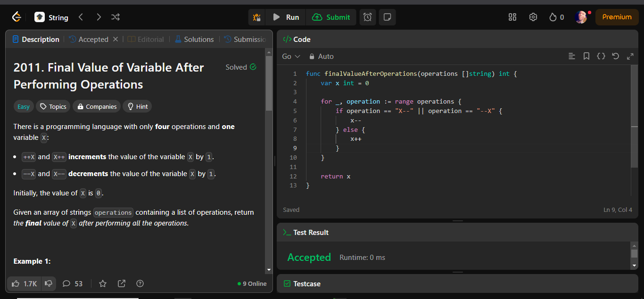Run the code

(x=286, y=17)
